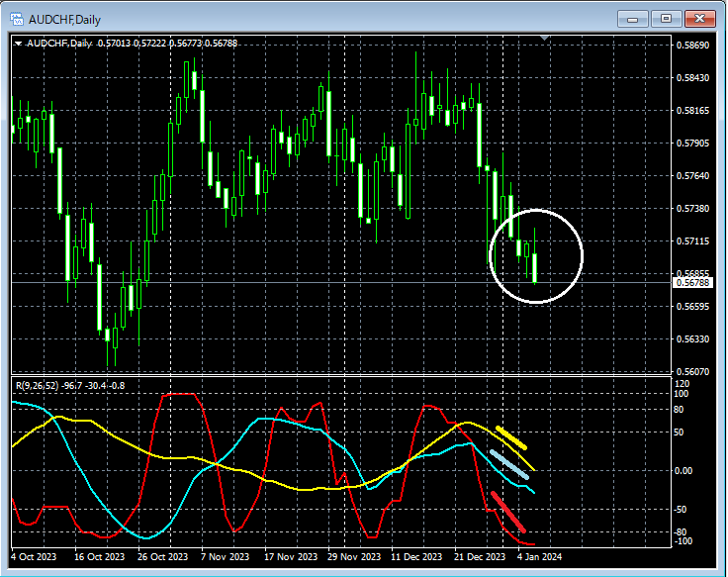The height and width of the screenshot is (577, 728).
Task: Click the 0.57380 price scale value
Action: click(x=692, y=209)
